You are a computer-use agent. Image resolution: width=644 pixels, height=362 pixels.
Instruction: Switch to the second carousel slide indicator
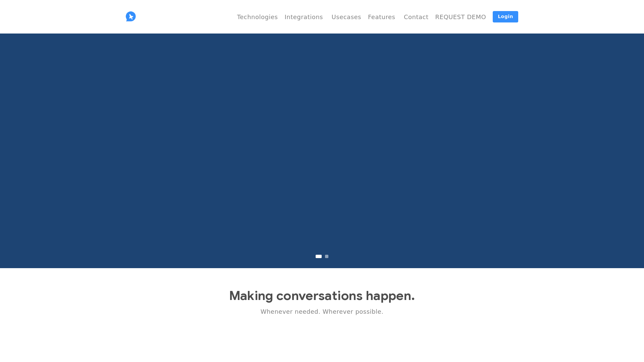point(327,256)
